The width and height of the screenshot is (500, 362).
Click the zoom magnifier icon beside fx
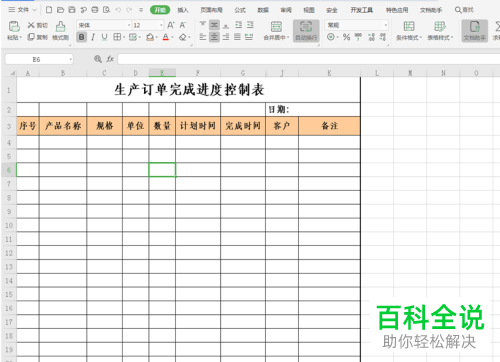tap(98, 59)
